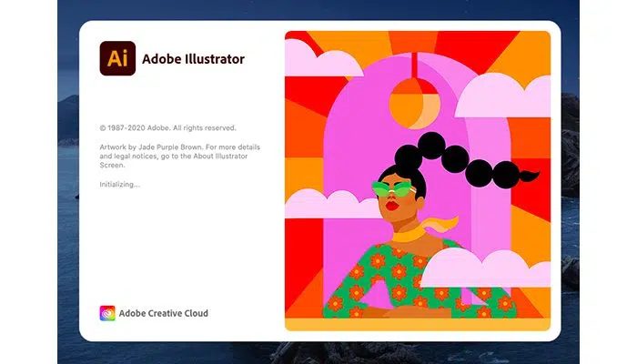
Task: Click the splash artwork of woman with sunglasses
Action: (x=418, y=181)
